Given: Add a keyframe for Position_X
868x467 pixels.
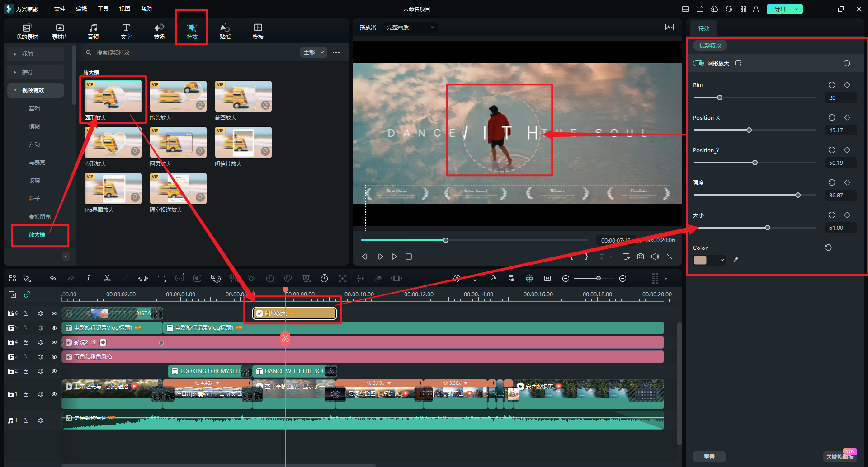Looking at the screenshot, I should click(x=847, y=117).
